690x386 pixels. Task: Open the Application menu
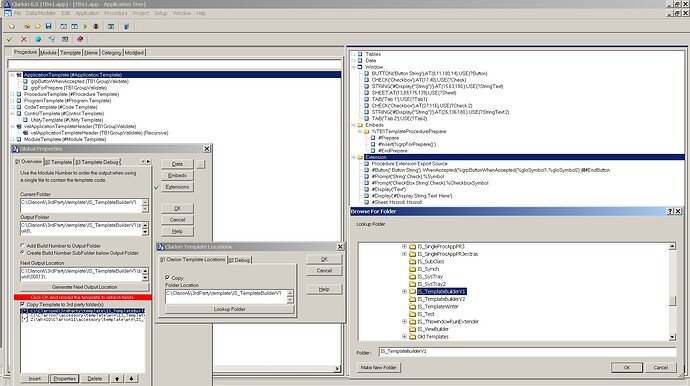[87, 13]
